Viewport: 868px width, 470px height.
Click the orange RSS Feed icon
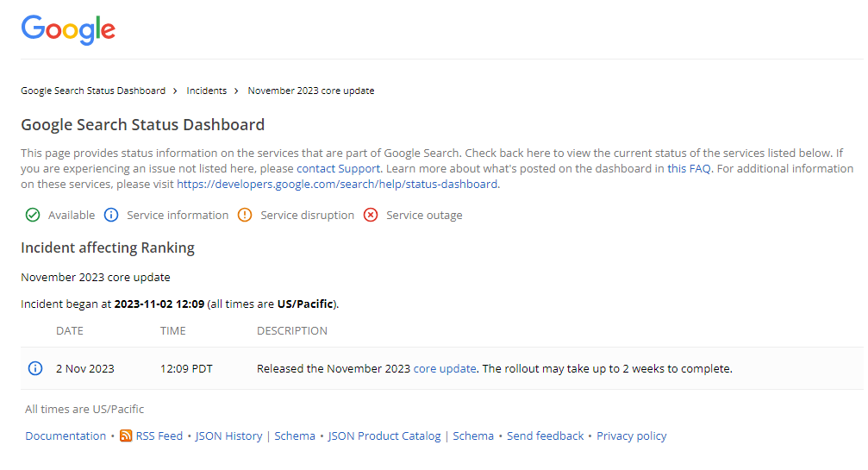click(126, 436)
